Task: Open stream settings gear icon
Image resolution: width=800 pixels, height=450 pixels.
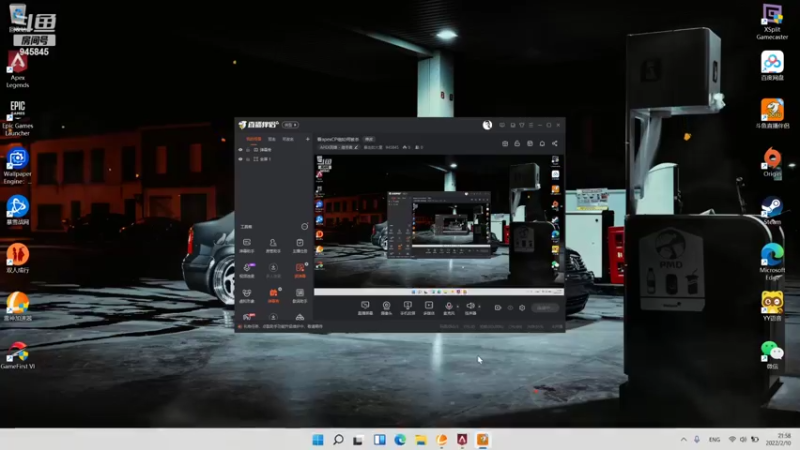Action: 522,308
